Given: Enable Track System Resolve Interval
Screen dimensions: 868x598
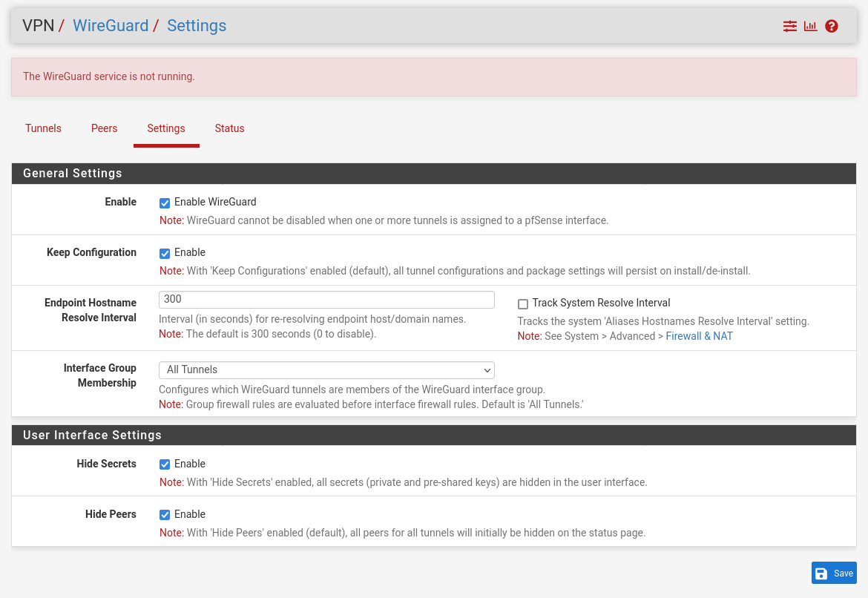Looking at the screenshot, I should tap(523, 304).
